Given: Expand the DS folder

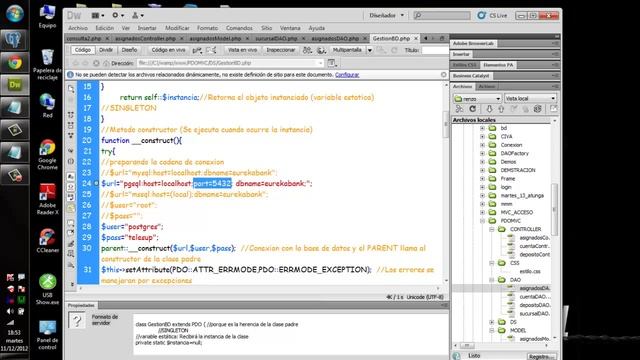Looking at the screenshot, I should click(x=491, y=322).
